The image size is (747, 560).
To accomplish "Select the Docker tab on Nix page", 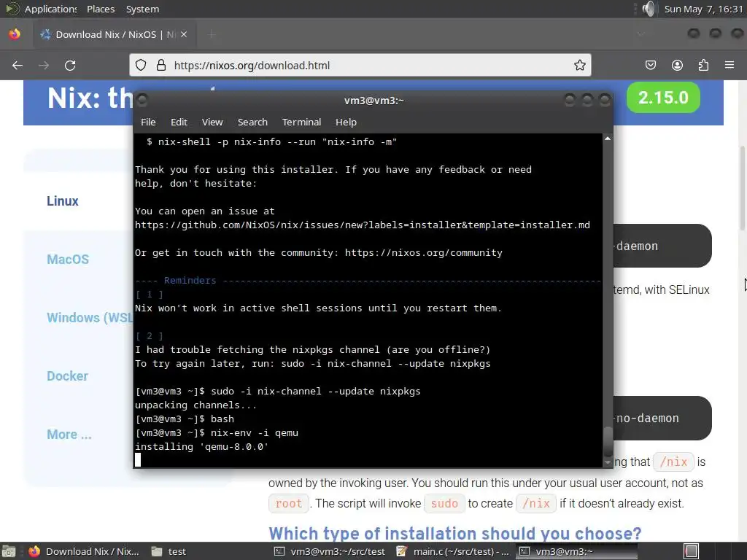I will [x=67, y=376].
